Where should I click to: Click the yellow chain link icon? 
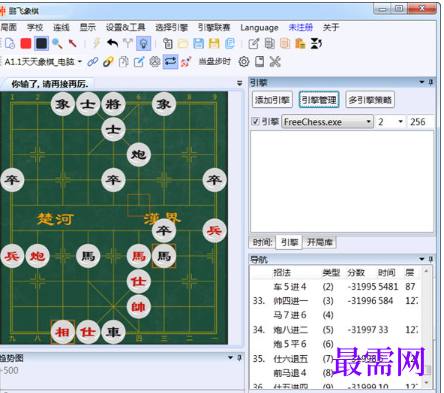pyautogui.click(x=108, y=62)
